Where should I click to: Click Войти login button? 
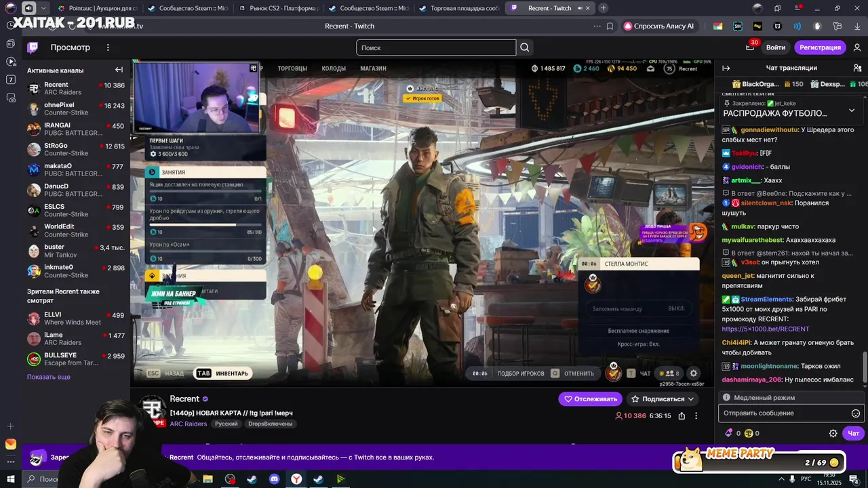click(x=776, y=47)
